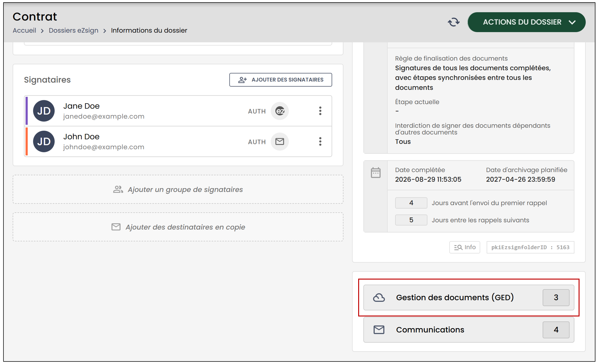Click the refresh sync arrows icon
Screen dimensions: 598x364
pos(453,22)
